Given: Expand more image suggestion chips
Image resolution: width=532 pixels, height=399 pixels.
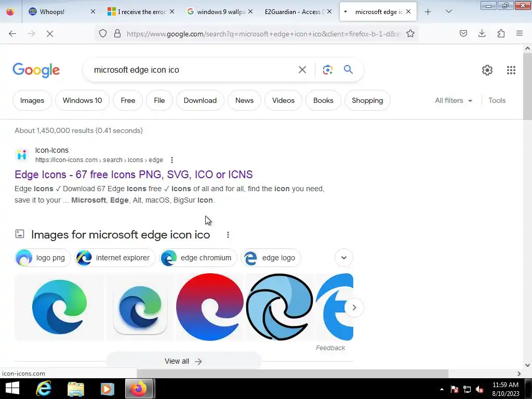Looking at the screenshot, I should [x=344, y=258].
